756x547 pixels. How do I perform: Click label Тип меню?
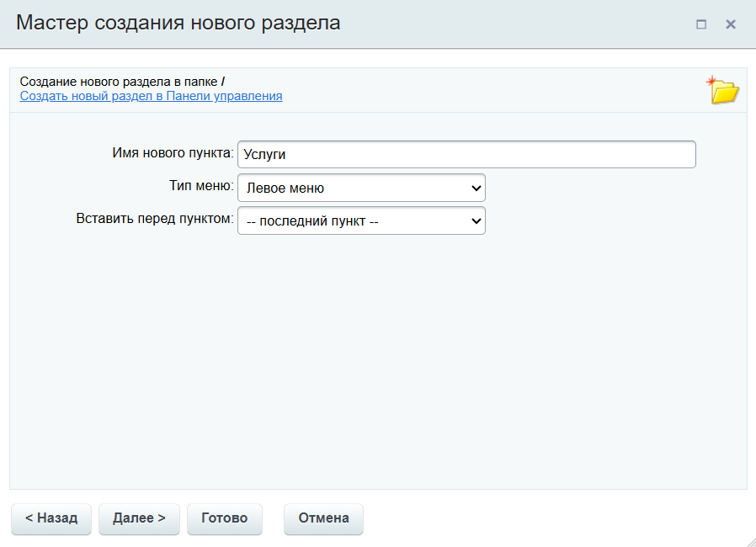201,186
